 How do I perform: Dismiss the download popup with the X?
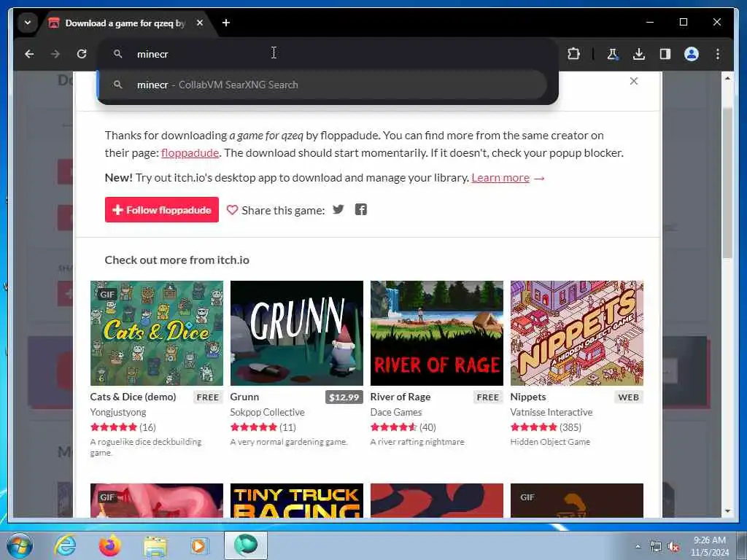pyautogui.click(x=634, y=81)
